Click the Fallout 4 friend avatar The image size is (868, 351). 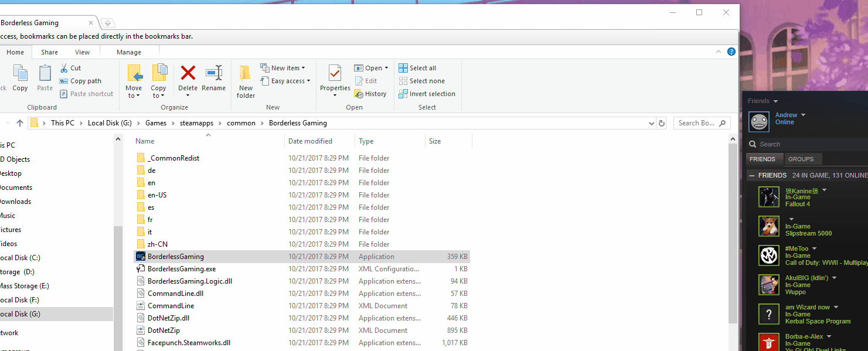pos(769,197)
